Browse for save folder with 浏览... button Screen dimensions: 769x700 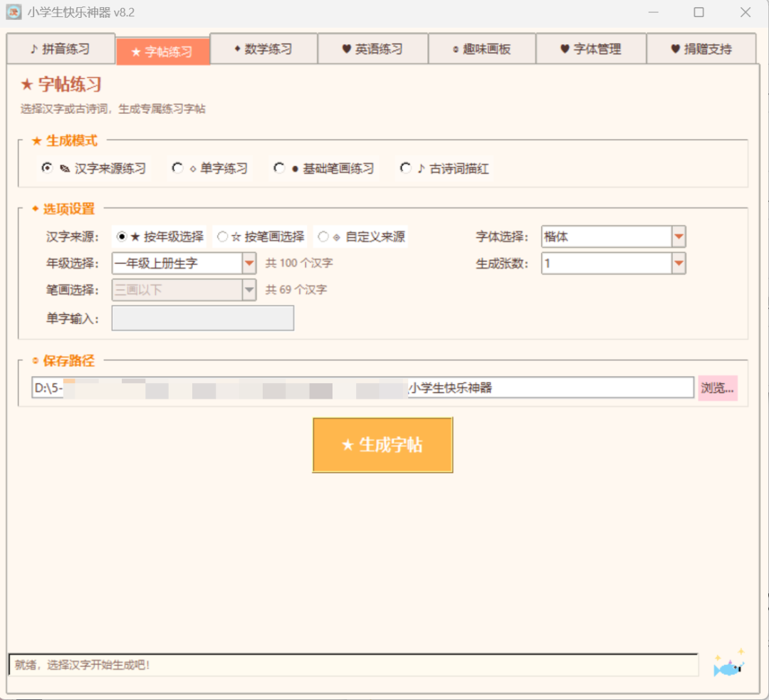pyautogui.click(x=718, y=388)
